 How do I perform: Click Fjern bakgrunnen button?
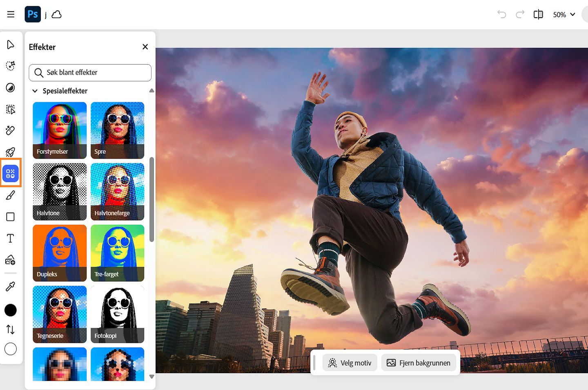click(x=419, y=363)
